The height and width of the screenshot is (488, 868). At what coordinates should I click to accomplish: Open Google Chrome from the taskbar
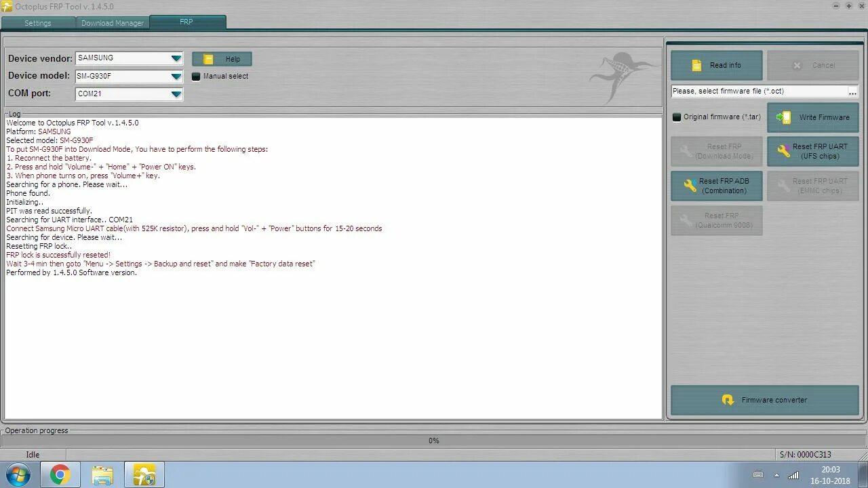60,475
